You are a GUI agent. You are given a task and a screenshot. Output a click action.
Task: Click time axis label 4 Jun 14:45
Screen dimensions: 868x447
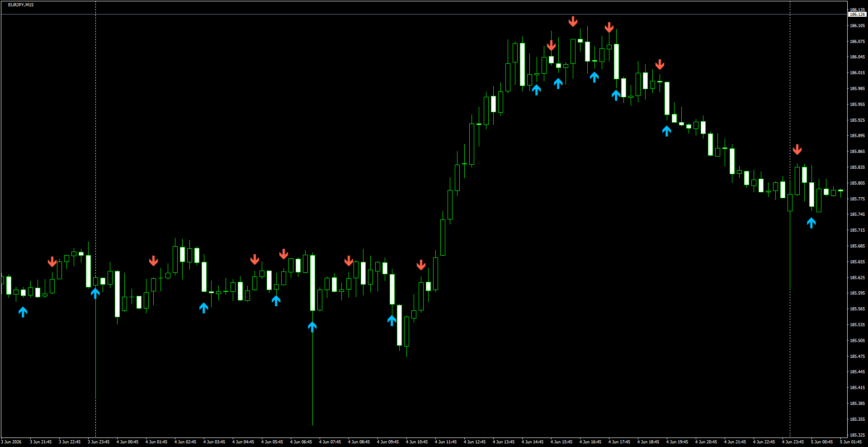coord(533,442)
